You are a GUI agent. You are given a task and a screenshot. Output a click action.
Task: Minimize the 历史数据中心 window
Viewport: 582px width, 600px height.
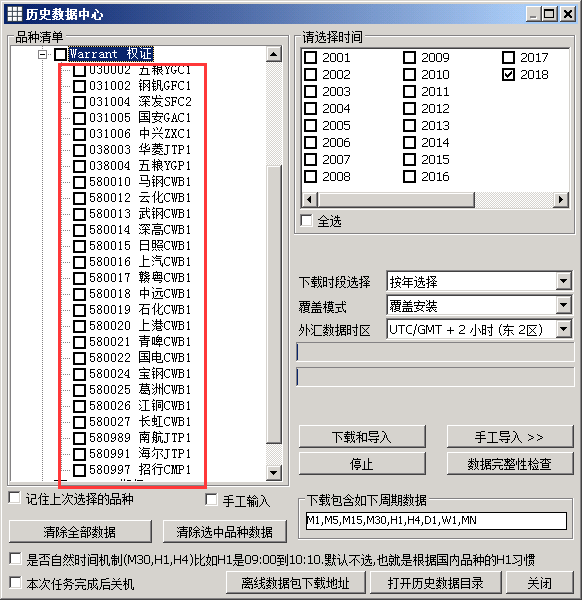tap(534, 14)
